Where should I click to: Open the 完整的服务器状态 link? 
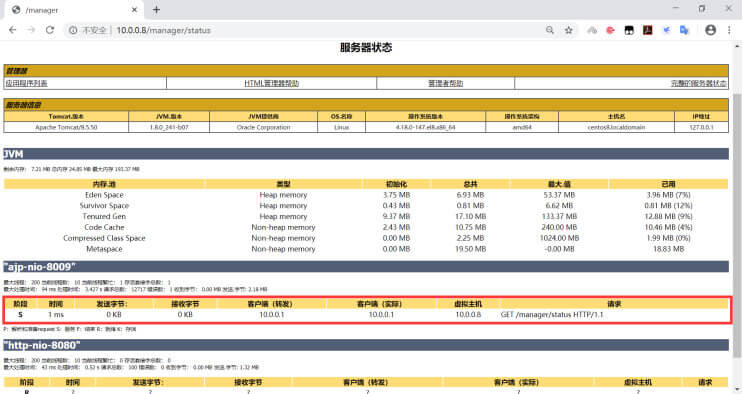[x=698, y=83]
